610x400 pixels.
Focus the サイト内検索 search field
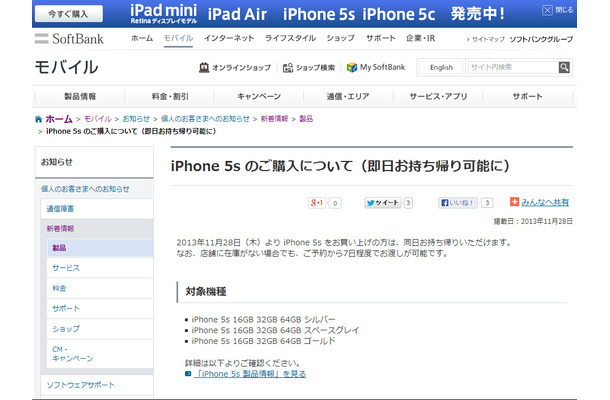click(512, 67)
